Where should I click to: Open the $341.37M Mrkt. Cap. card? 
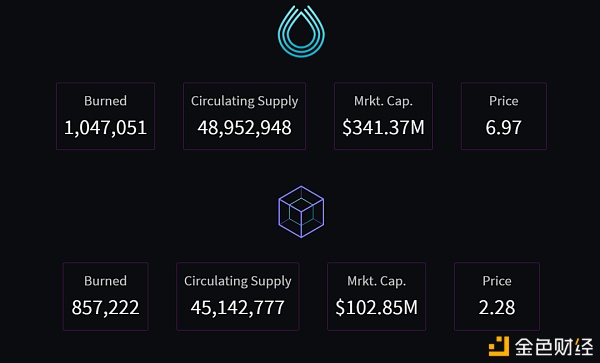[x=383, y=116]
